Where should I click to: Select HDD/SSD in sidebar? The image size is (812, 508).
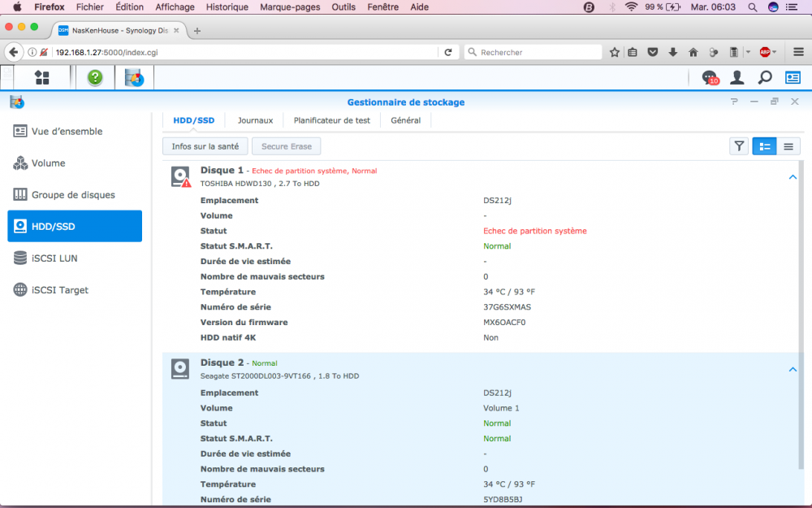[x=75, y=226]
